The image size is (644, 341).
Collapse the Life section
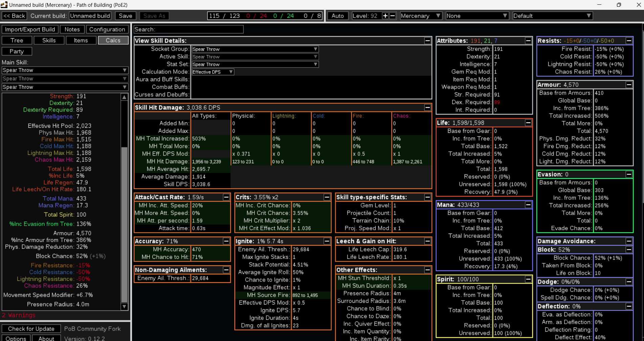528,123
